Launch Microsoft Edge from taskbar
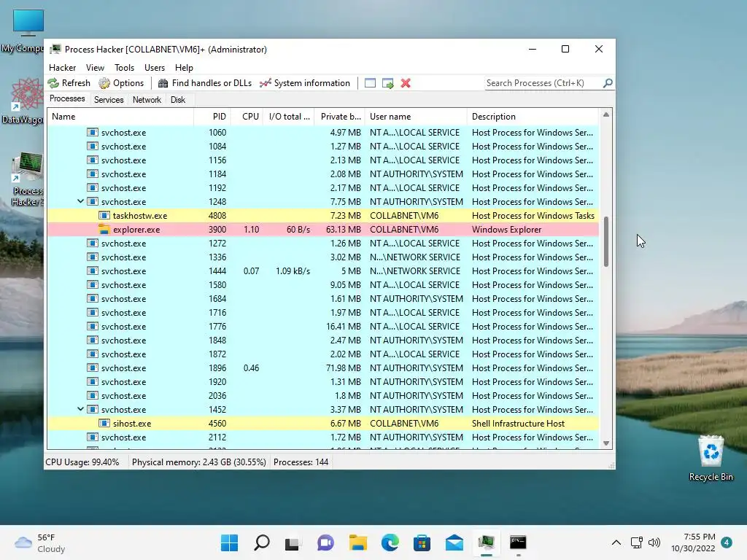747x560 pixels. tap(390, 542)
